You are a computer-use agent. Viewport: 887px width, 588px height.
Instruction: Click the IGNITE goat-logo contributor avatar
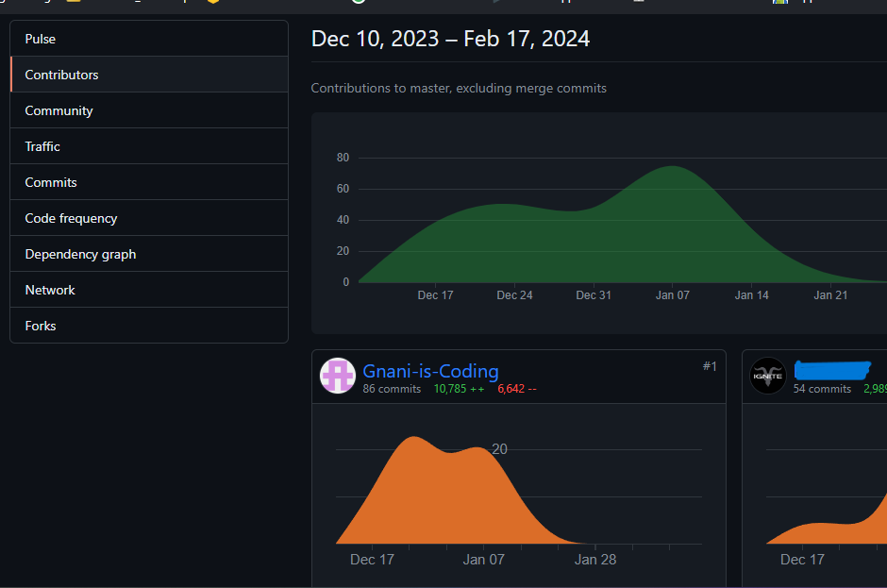point(768,376)
